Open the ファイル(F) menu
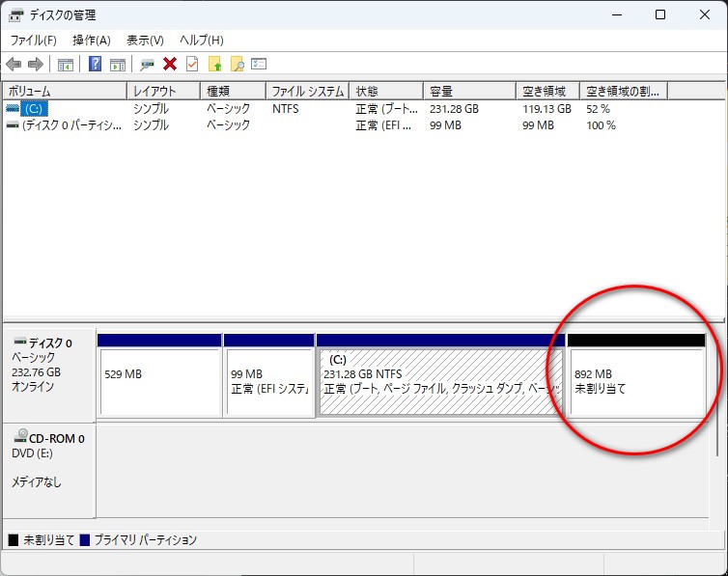Image resolution: width=728 pixels, height=576 pixels. (x=34, y=41)
